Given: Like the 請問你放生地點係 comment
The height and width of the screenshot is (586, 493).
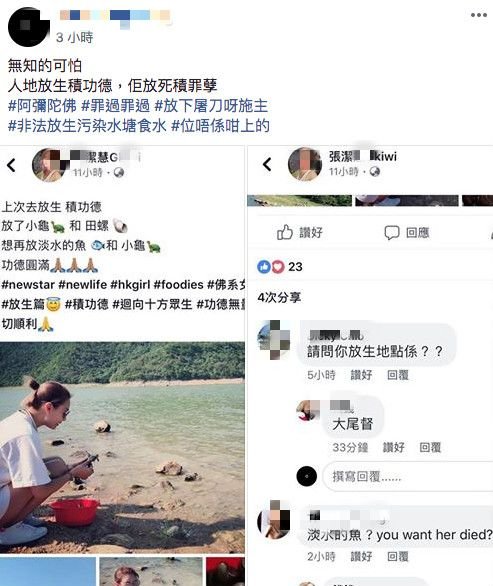Looking at the screenshot, I should (x=361, y=375).
